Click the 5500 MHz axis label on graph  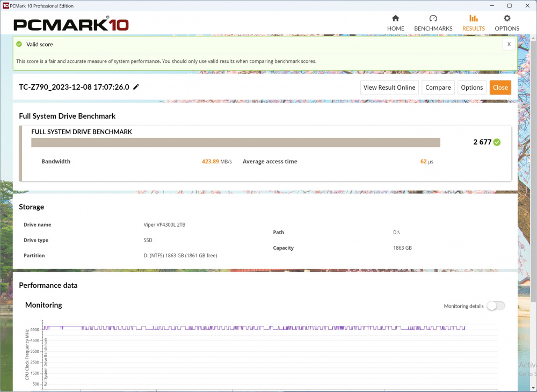(x=34, y=330)
